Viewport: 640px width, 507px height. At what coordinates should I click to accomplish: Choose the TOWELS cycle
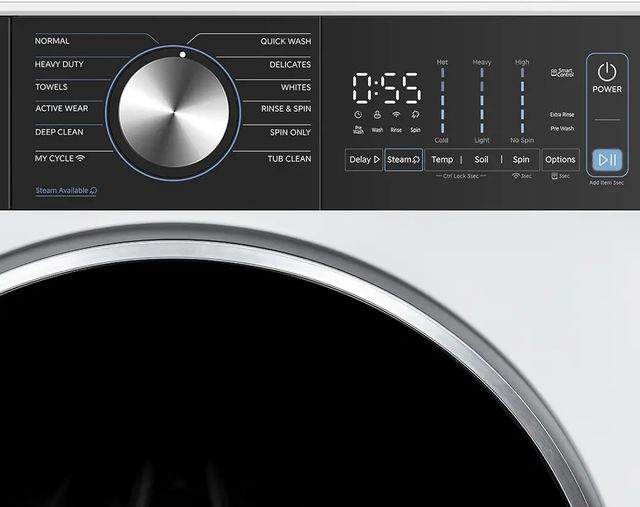(x=51, y=87)
